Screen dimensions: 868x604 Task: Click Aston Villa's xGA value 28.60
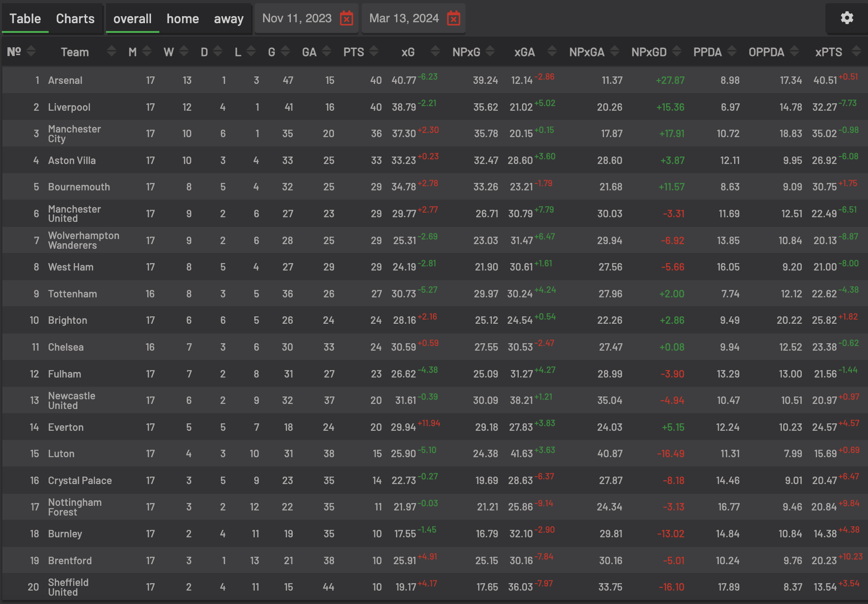tap(520, 160)
